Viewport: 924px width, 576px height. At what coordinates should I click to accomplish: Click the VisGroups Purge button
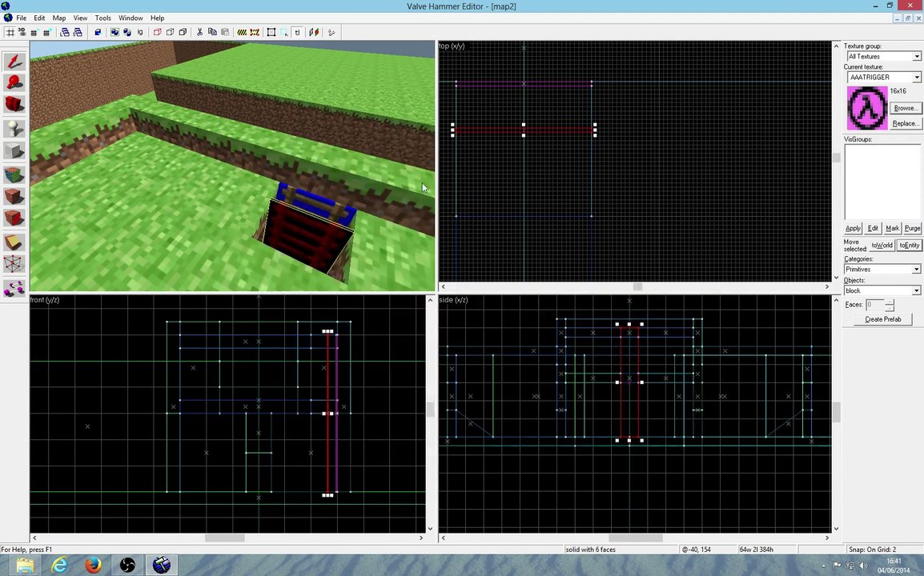coord(912,228)
